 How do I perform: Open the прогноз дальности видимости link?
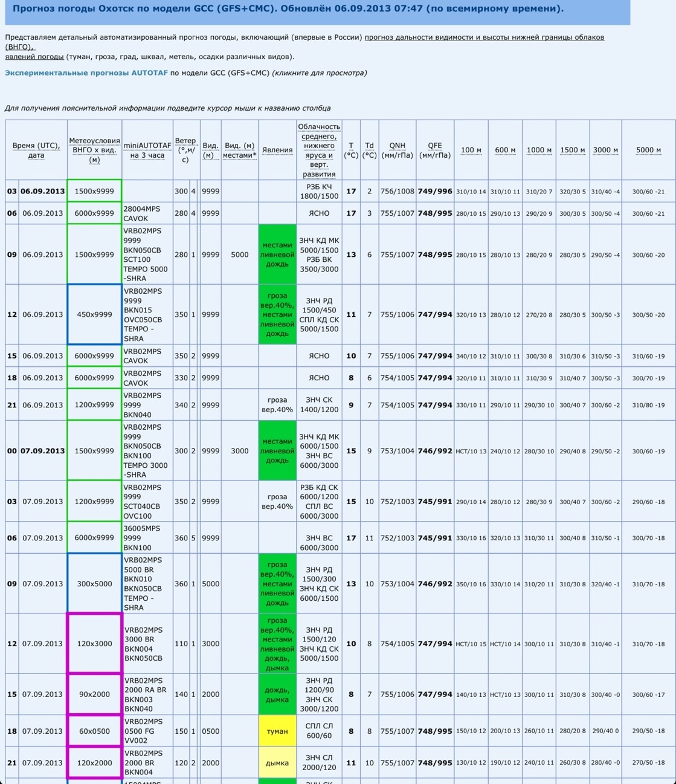(x=484, y=37)
